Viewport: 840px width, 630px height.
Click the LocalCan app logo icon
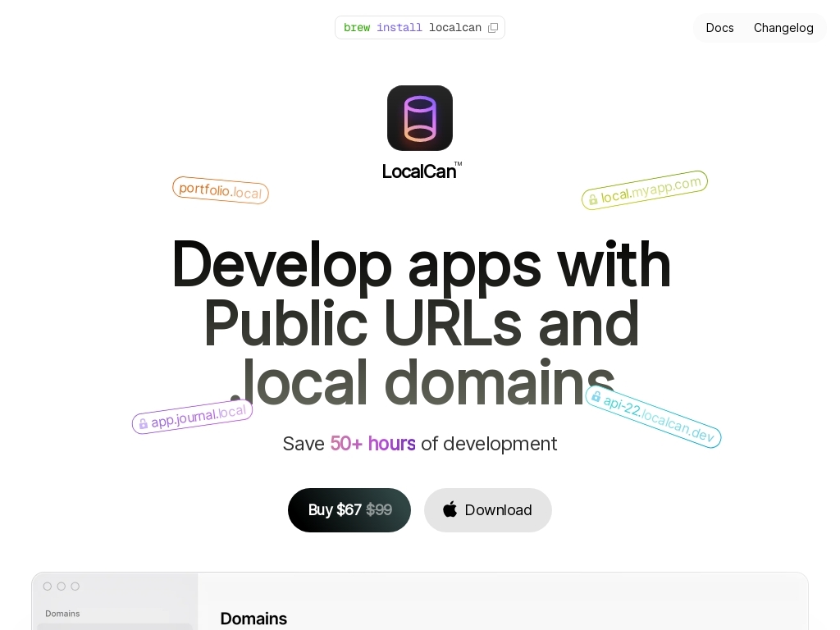[420, 118]
